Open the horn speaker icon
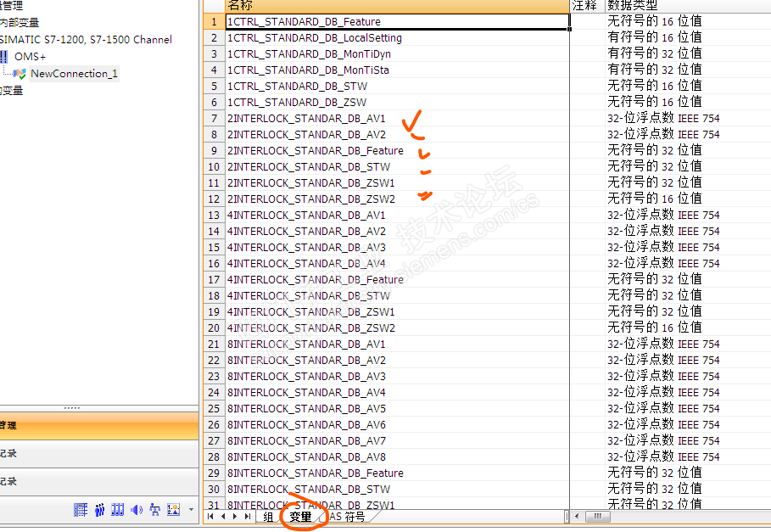Screen dimensions: 771x532 pyautogui.click(x=137, y=510)
